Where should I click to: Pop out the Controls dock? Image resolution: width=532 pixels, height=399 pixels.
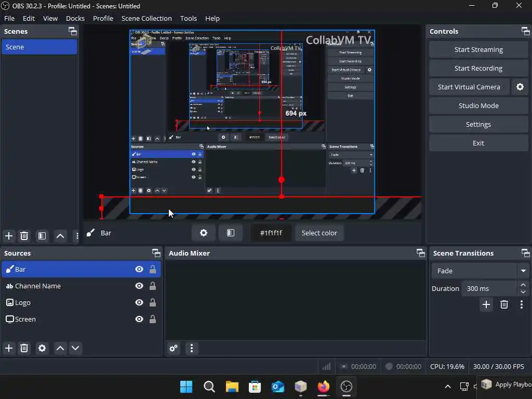pyautogui.click(x=525, y=31)
